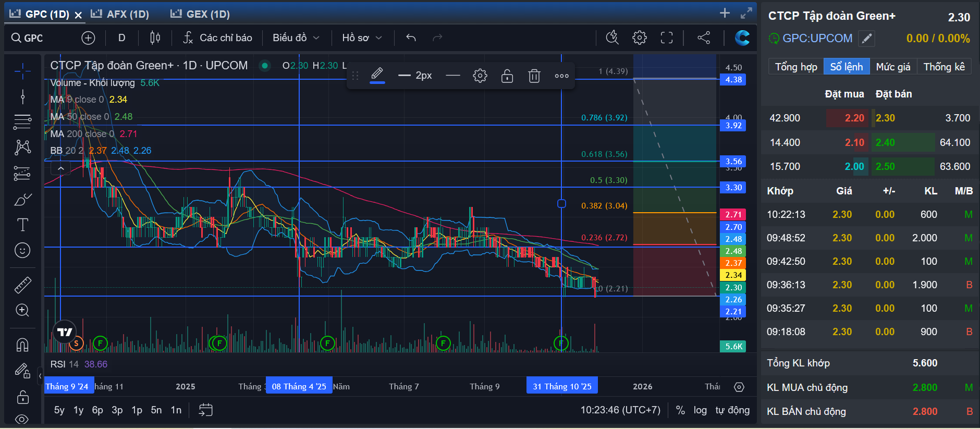Close the GPC (1D) tab

[78, 15]
